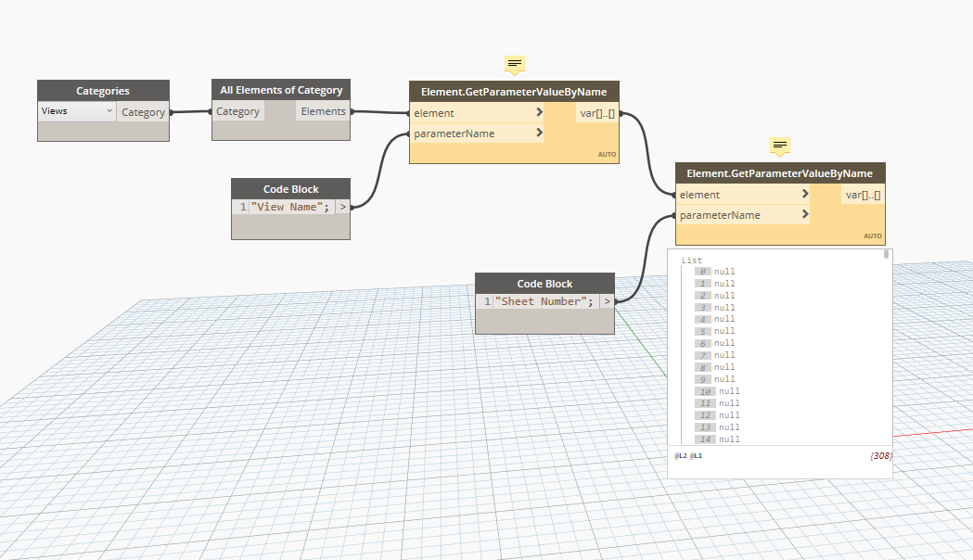The height and width of the screenshot is (560, 973).
Task: Click the AUTO lacing label on first GetParameterValueByName
Action: [x=607, y=154]
